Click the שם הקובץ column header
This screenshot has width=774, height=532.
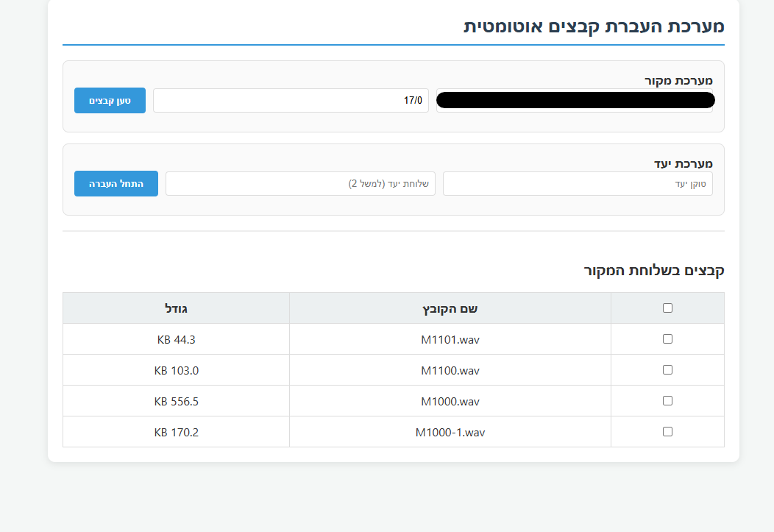tap(450, 308)
